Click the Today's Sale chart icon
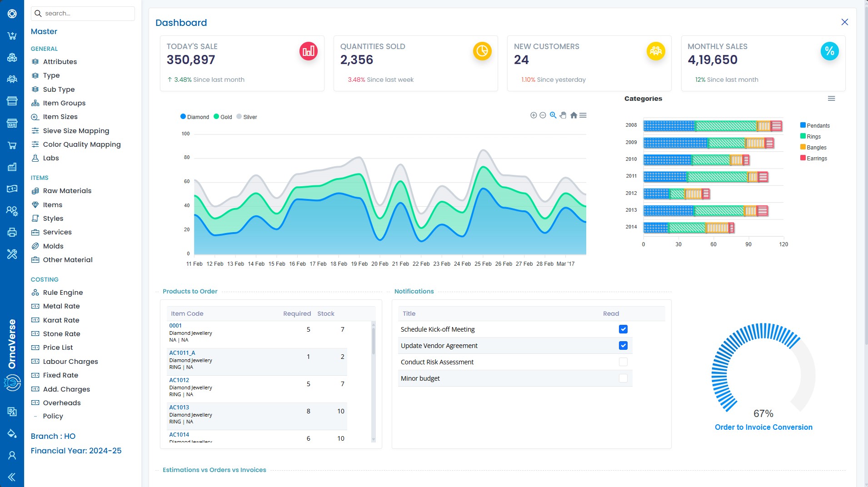 [x=309, y=51]
